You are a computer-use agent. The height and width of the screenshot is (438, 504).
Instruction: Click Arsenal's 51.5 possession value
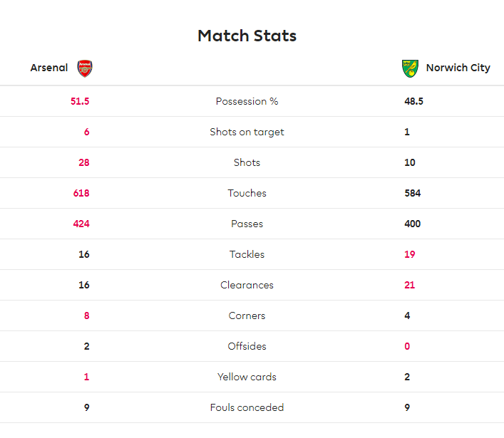tap(80, 101)
